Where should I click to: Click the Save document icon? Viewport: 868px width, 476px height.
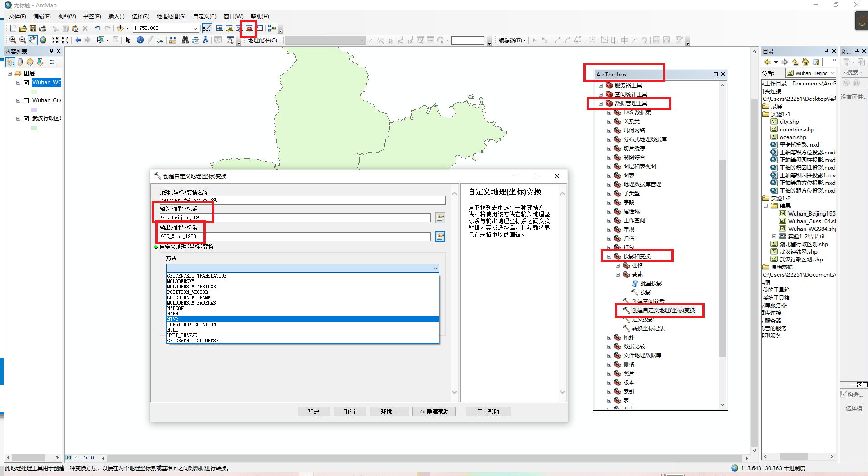click(33, 28)
